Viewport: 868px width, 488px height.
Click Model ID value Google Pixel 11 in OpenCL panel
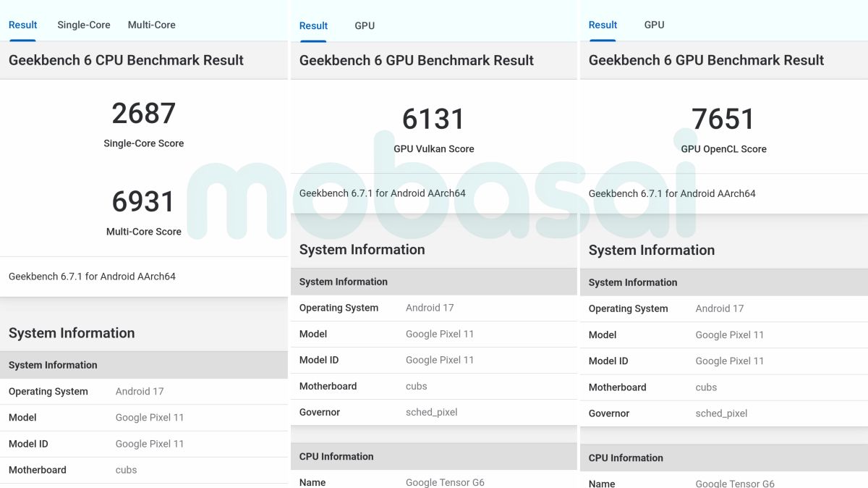coord(730,361)
